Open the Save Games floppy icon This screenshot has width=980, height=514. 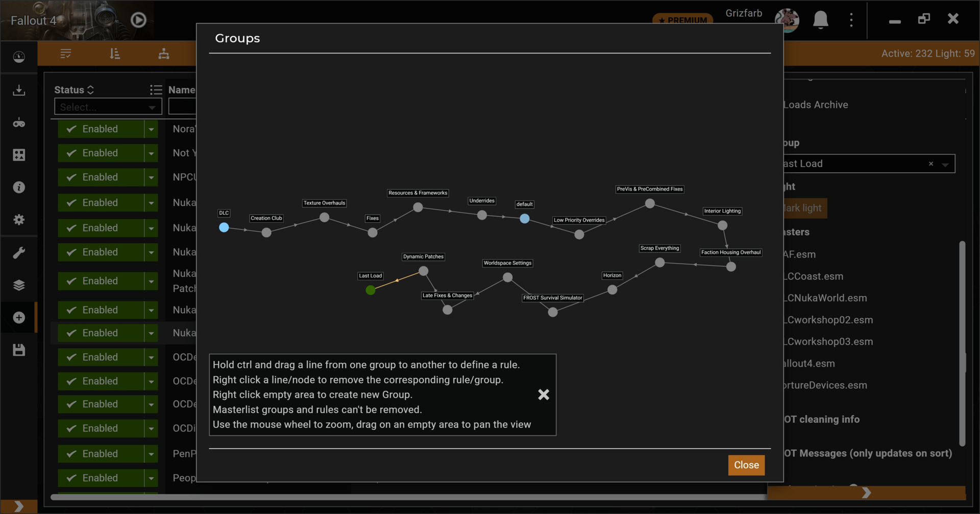click(x=19, y=350)
